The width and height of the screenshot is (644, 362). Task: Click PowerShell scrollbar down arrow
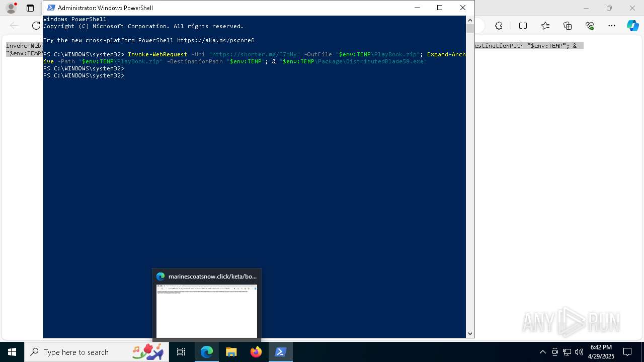coord(470,333)
